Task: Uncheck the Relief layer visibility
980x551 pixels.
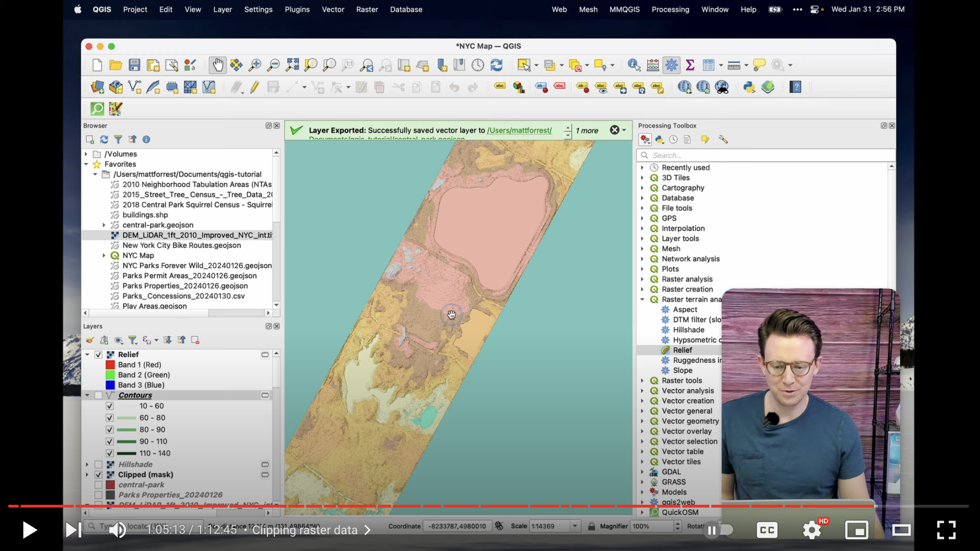Action: [x=98, y=354]
